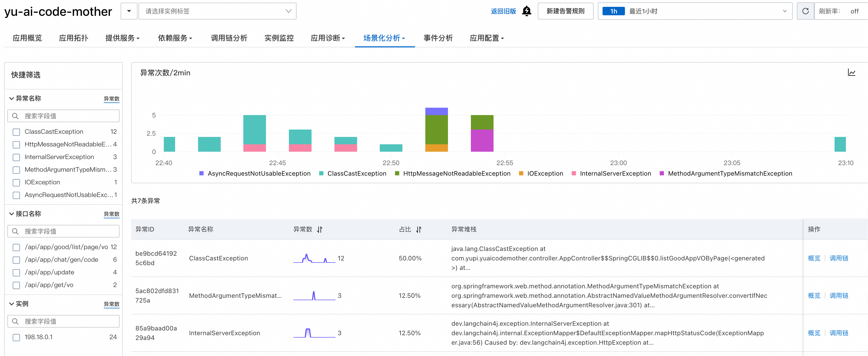Screen dimensions: 868x356
Task: Check the ClassCastException filter checkbox
Action: coord(16,132)
